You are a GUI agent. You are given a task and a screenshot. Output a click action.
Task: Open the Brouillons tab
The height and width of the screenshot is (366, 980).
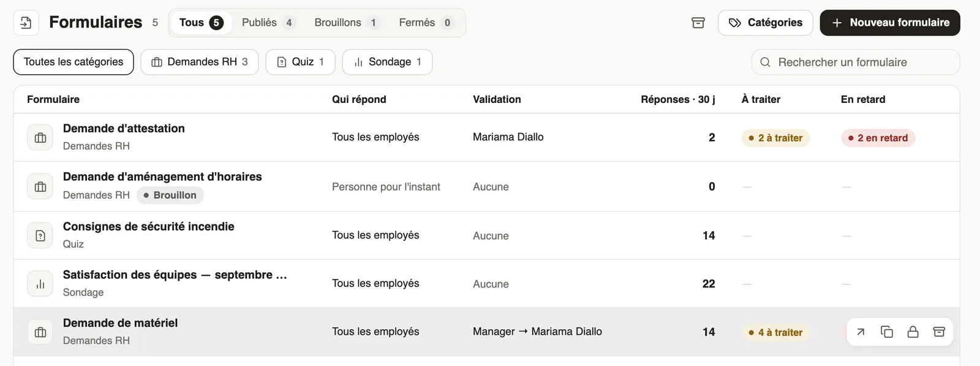pos(347,23)
